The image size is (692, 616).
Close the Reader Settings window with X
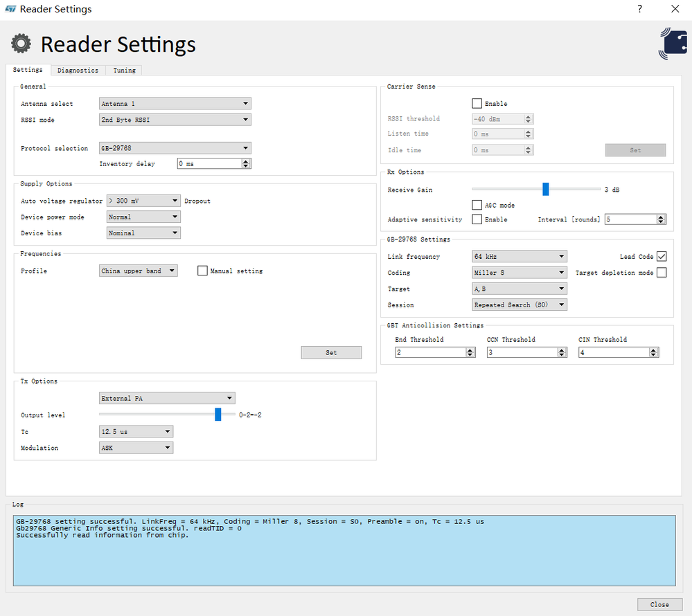pyautogui.click(x=675, y=9)
